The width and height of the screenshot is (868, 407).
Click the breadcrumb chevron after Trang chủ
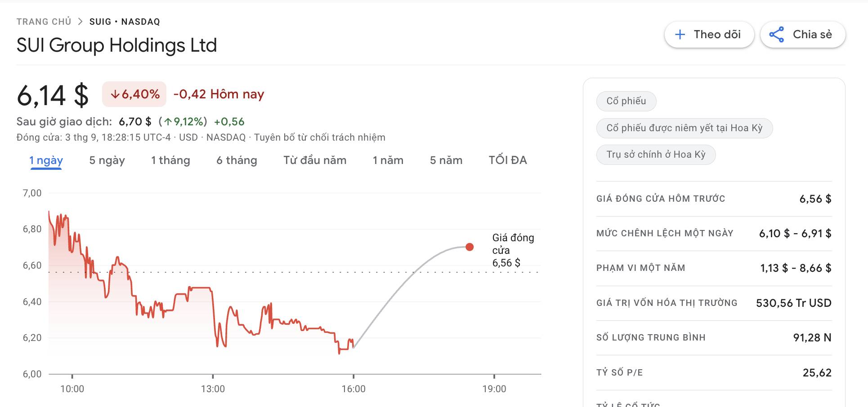[80, 22]
